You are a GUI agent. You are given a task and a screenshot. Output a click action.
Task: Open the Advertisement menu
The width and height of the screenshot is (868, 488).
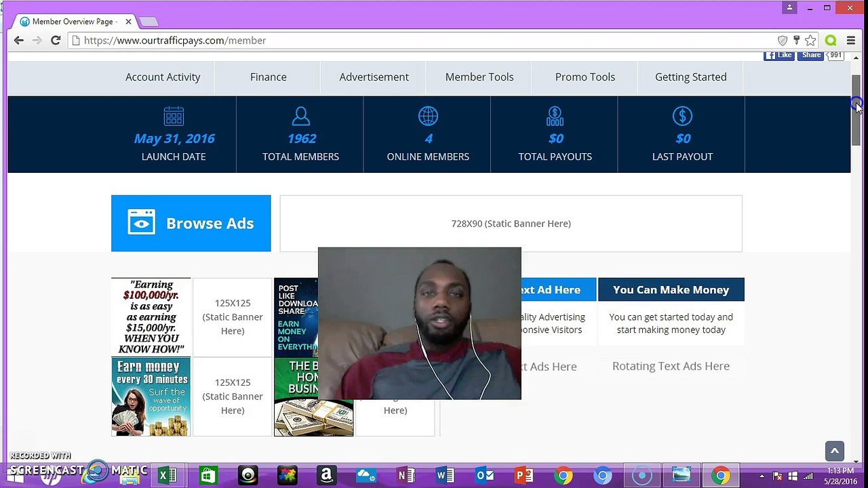[374, 77]
